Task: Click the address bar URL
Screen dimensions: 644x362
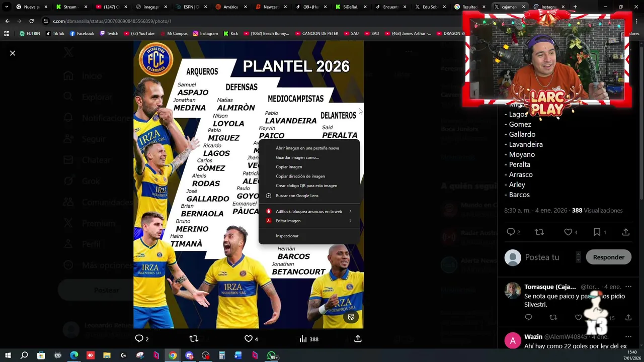Action: tap(112, 21)
